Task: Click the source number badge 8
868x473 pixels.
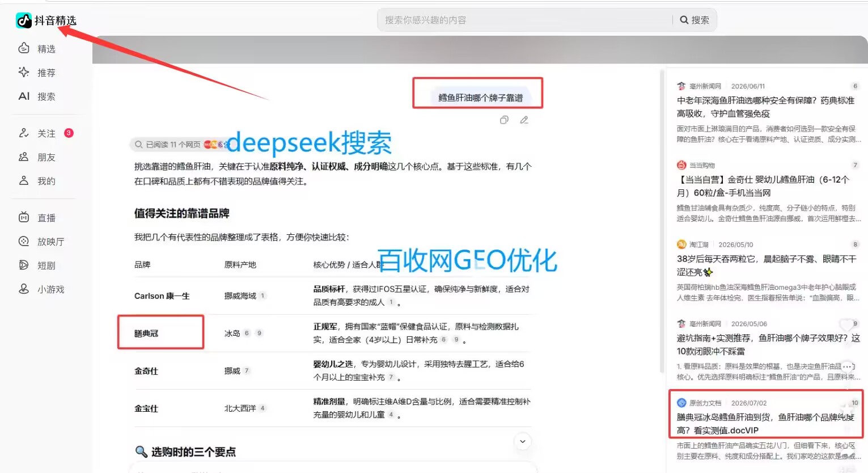Action: pos(855,244)
